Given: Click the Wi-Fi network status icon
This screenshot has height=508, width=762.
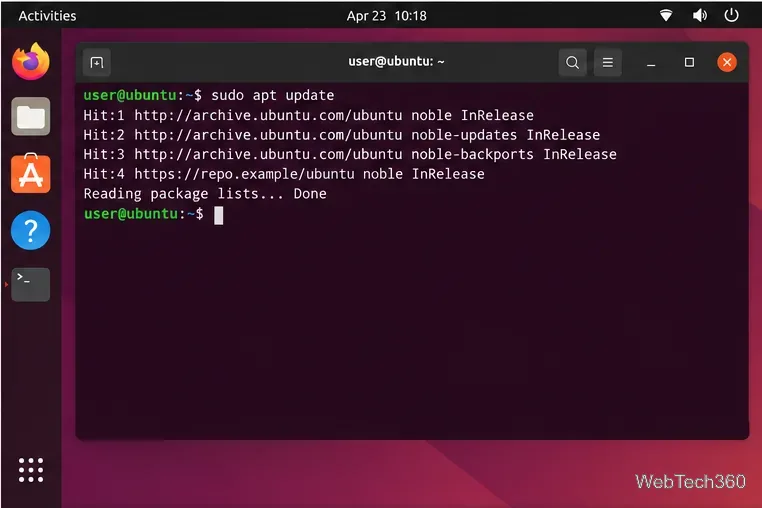Looking at the screenshot, I should (x=666, y=16).
